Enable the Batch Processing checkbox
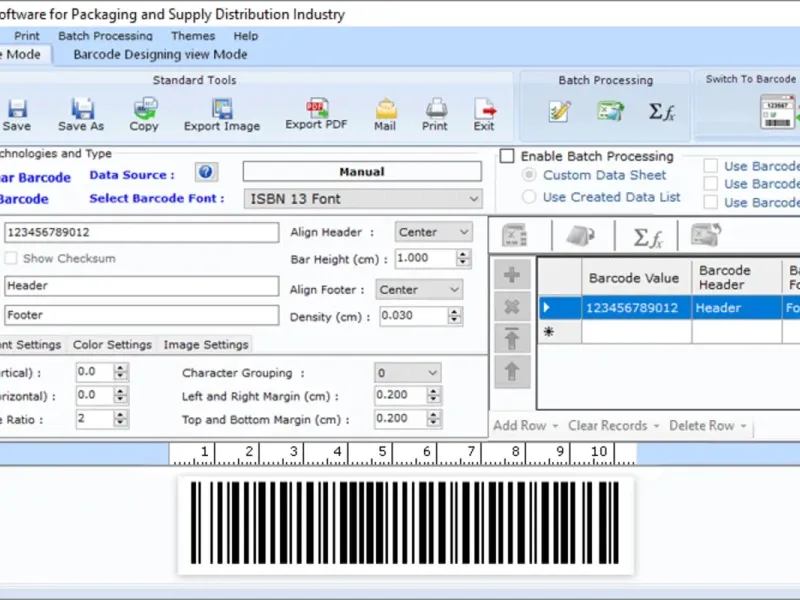This screenshot has width=800, height=600. point(508,156)
